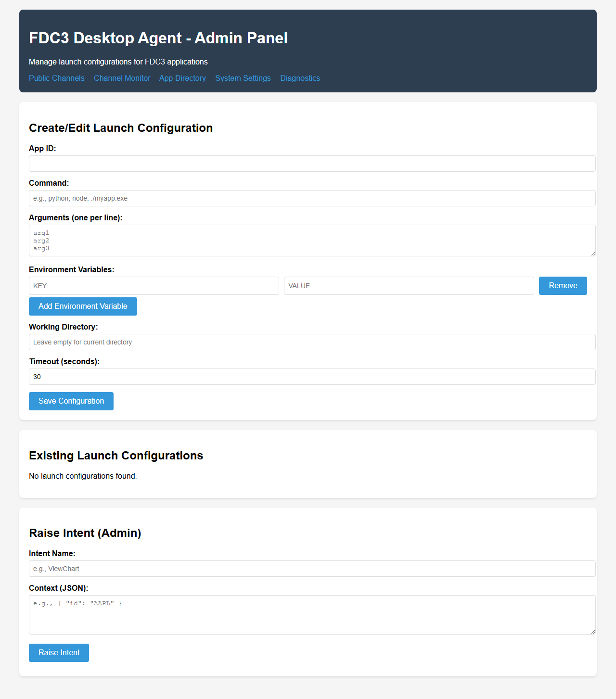Focus the Working Directory field
616x699 pixels.
[312, 342]
